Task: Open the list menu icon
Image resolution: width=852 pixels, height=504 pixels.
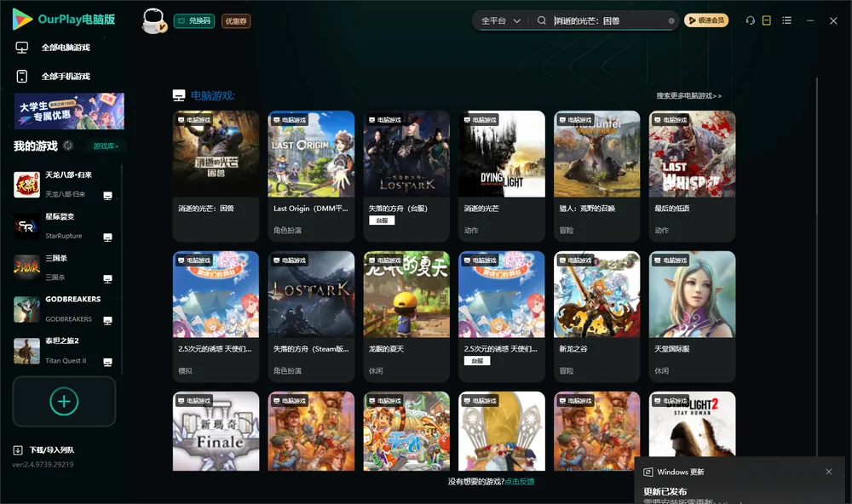Action: pos(786,20)
